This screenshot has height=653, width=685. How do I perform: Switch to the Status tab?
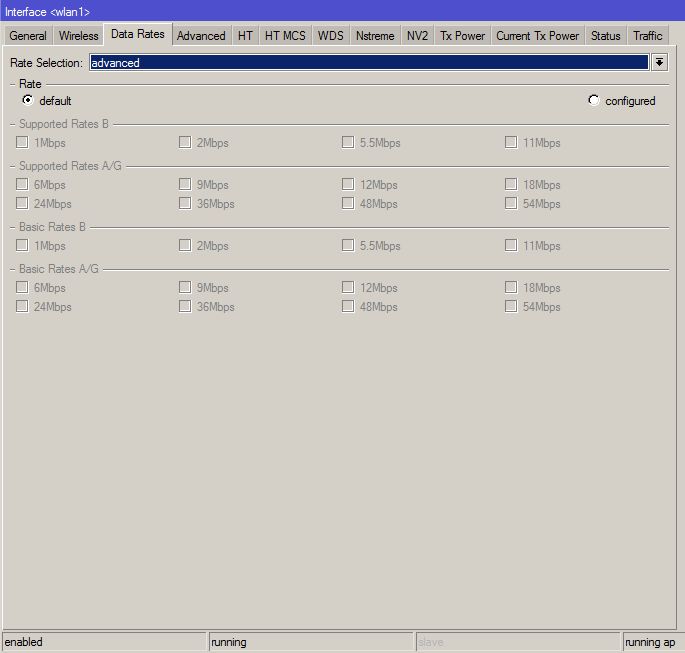click(x=605, y=36)
